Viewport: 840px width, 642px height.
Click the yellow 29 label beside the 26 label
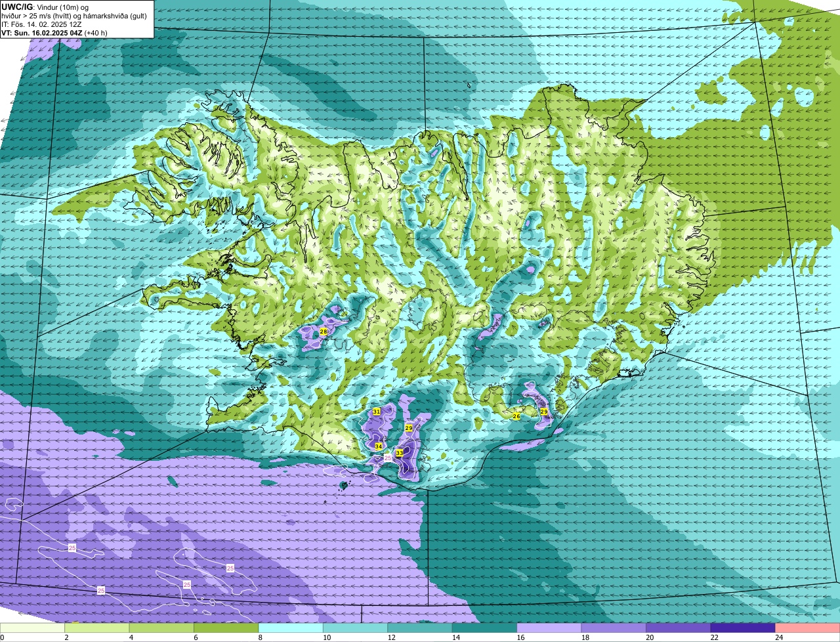click(x=544, y=412)
